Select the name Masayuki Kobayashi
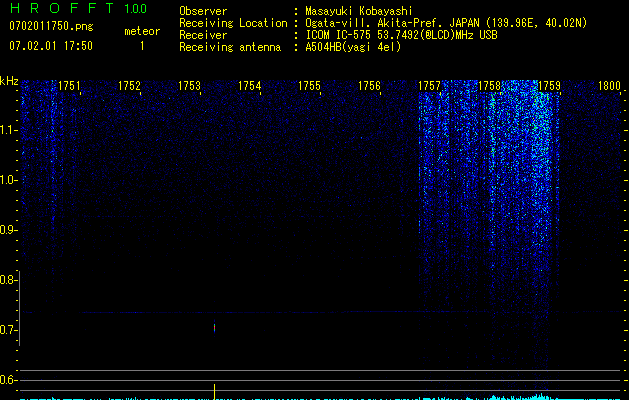 coord(358,11)
